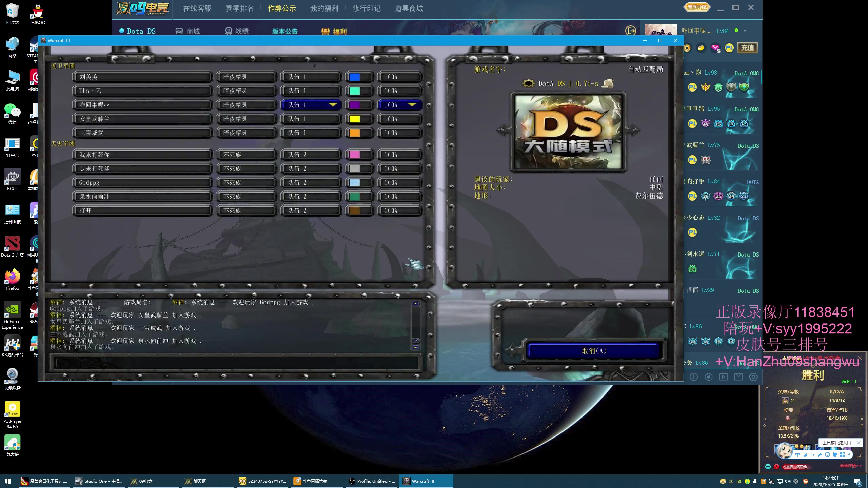
Task: Click the shirt skin icon in Sogou input bar
Action: coord(835,455)
